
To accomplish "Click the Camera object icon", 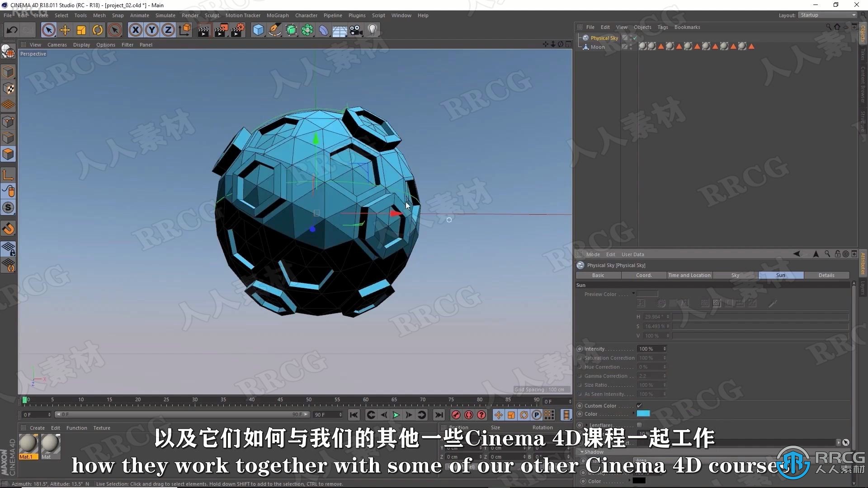I will point(356,30).
